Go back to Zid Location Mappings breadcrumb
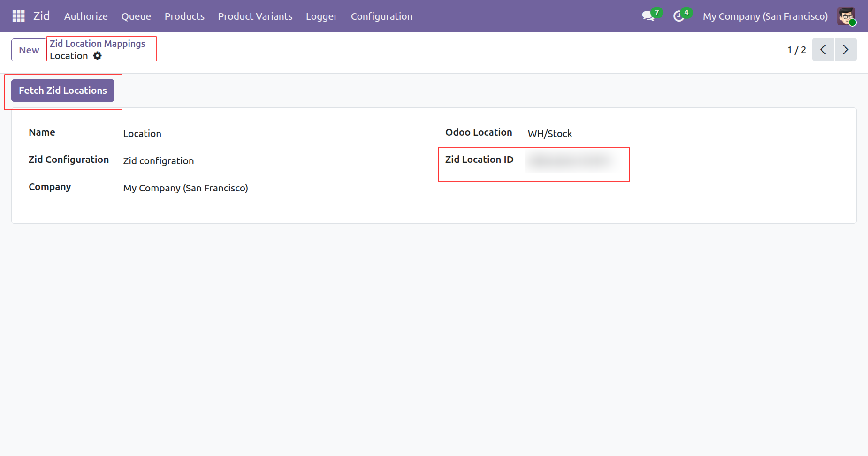The height and width of the screenshot is (456, 868). pos(98,44)
